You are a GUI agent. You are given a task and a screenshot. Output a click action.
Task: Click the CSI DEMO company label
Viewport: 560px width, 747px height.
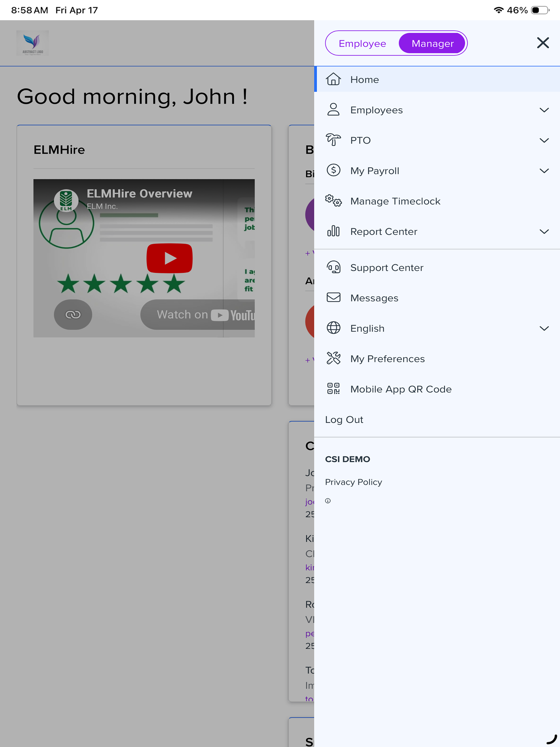click(x=348, y=459)
